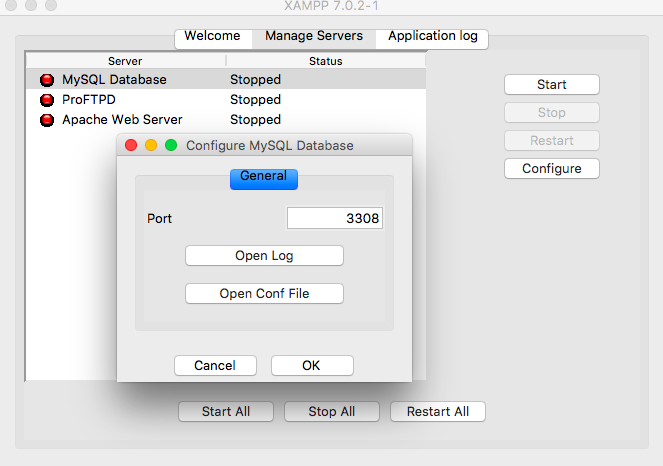Image resolution: width=663 pixels, height=466 pixels.
Task: Click the Configure button in the main window
Action: tap(552, 168)
